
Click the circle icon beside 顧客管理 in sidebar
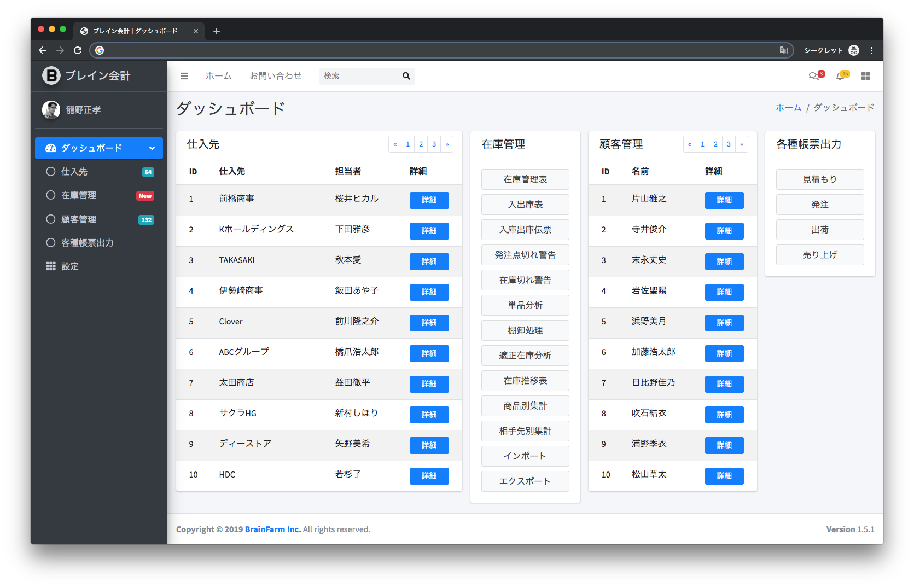pos(51,219)
